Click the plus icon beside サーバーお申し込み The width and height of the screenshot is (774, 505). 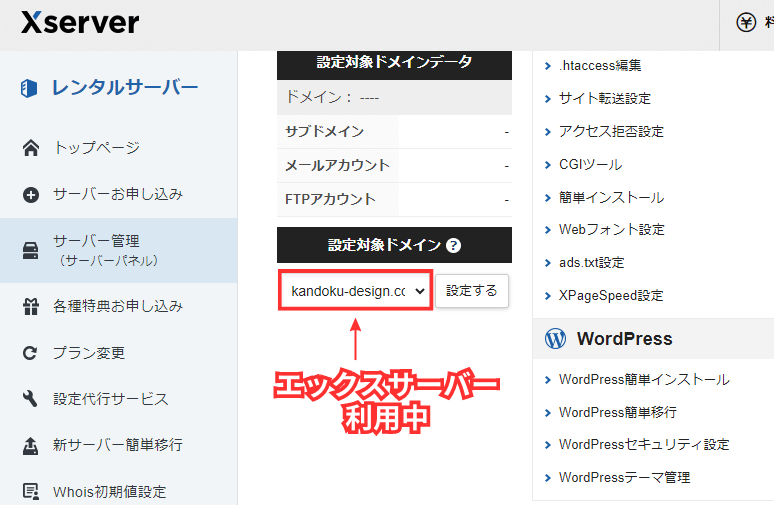point(31,194)
